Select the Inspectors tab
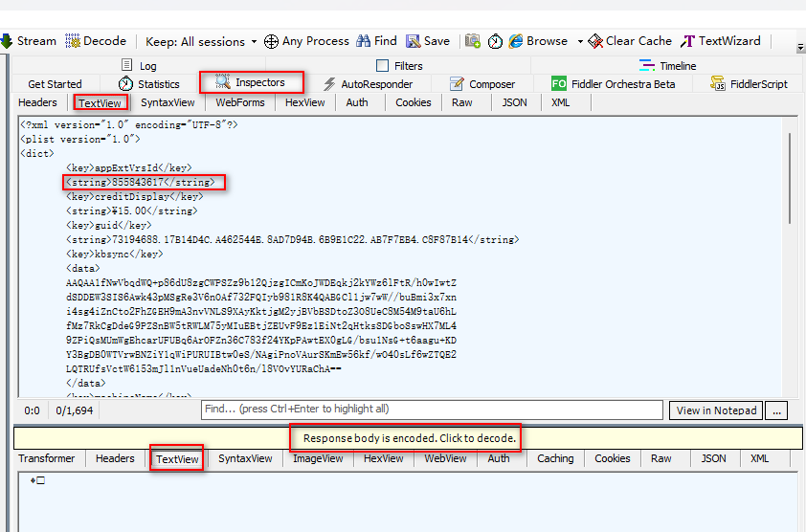The image size is (806, 532). (x=250, y=82)
